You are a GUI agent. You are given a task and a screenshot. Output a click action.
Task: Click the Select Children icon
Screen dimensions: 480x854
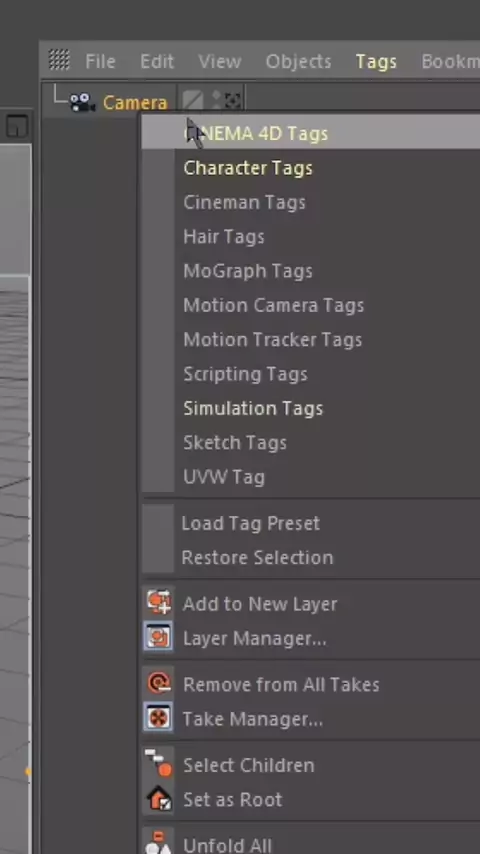[159, 764]
